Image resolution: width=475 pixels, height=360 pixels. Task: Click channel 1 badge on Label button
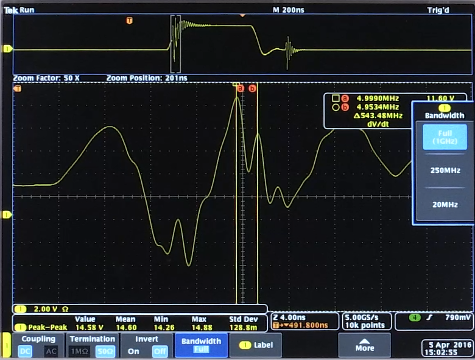245,345
